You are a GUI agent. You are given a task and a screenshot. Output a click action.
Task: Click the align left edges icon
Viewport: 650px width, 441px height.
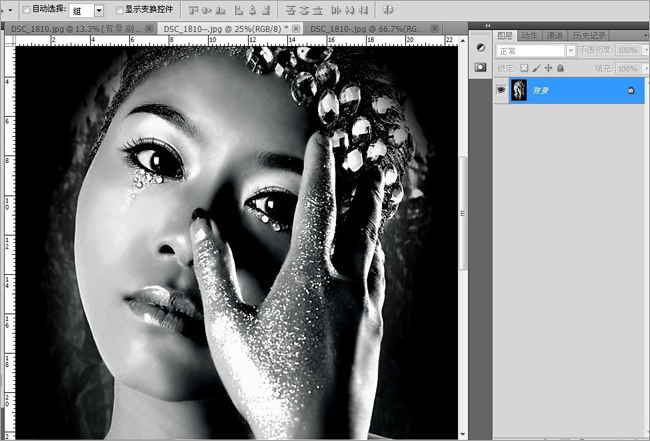click(238, 10)
